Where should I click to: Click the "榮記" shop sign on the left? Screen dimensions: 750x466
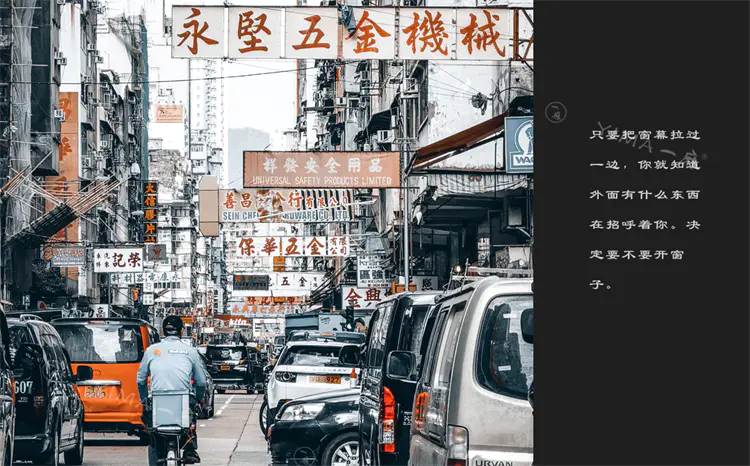pyautogui.click(x=118, y=260)
